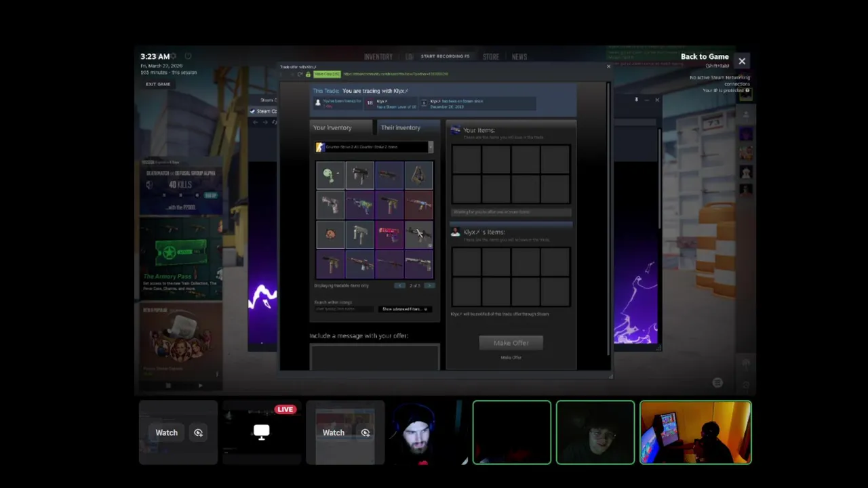Go to previous inventory page
Image resolution: width=868 pixels, height=488 pixels.
point(399,285)
